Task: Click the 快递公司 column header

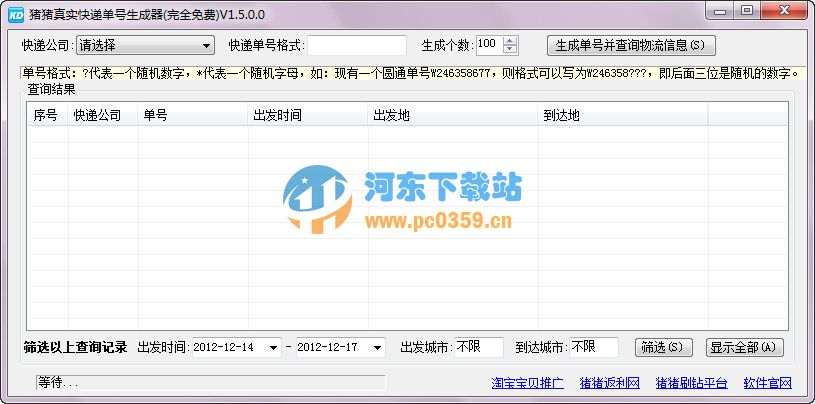Action: click(x=103, y=115)
